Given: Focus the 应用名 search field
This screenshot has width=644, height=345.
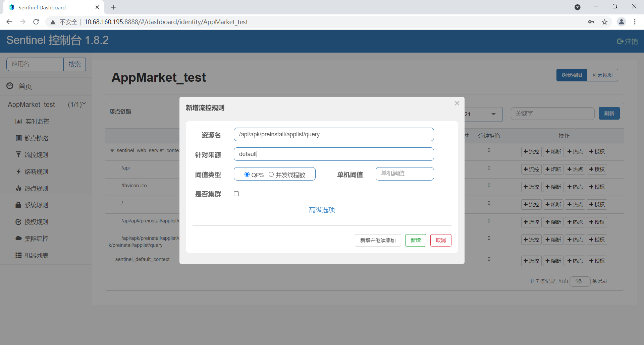Looking at the screenshot, I should pos(35,64).
